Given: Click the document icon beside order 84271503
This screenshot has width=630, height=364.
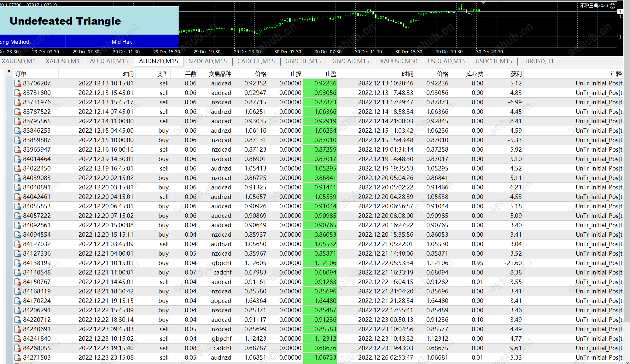Looking at the screenshot, I should pyautogui.click(x=18, y=358).
